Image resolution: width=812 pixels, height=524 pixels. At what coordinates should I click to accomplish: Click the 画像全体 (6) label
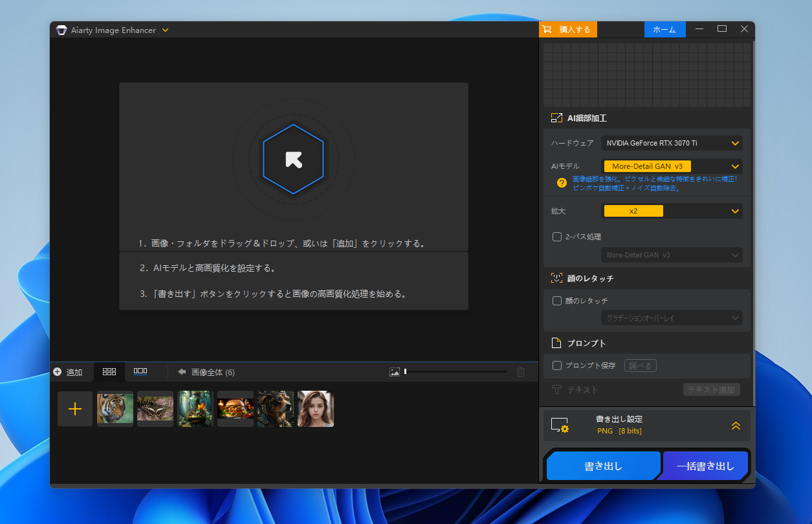coord(213,372)
